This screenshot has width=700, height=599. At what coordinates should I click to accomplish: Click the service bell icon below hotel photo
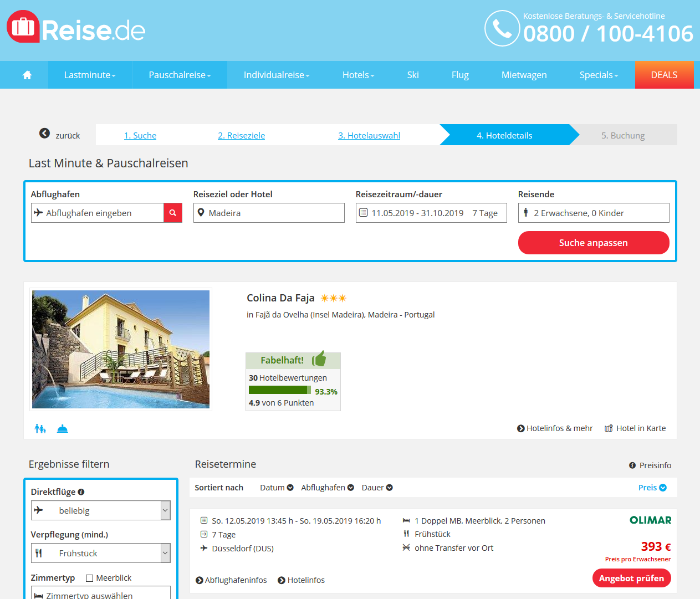point(63,428)
